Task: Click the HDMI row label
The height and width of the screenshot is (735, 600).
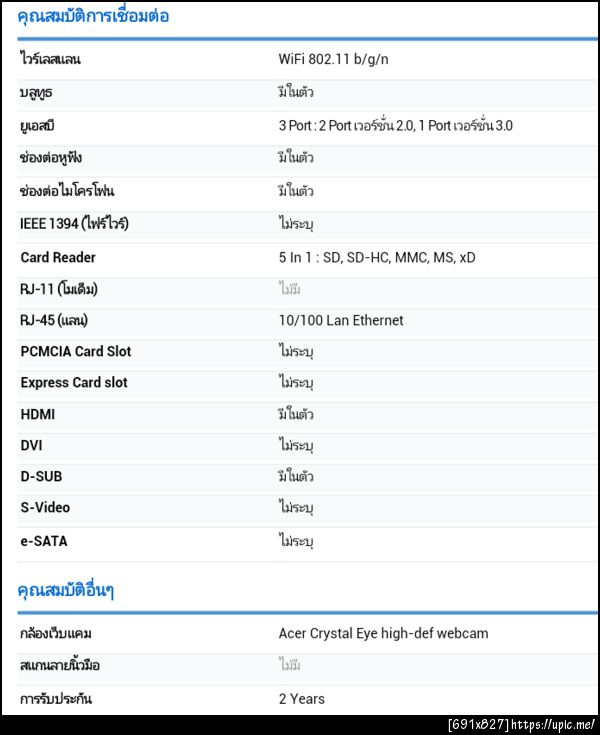Action: [x=38, y=414]
